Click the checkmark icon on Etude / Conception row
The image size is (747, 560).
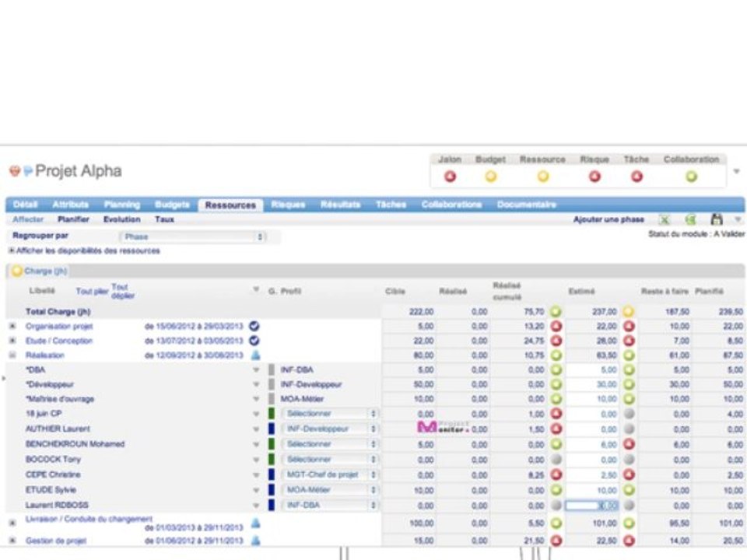[x=254, y=341]
